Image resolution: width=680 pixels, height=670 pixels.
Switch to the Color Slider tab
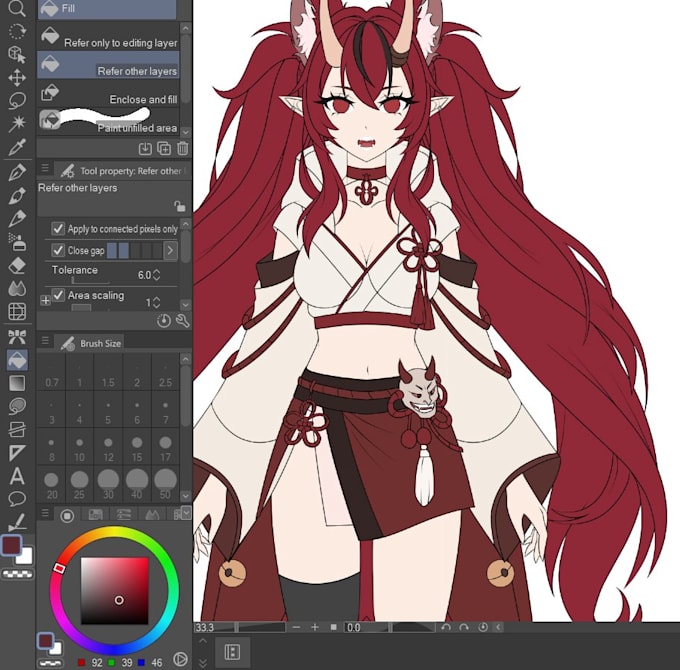point(124,515)
